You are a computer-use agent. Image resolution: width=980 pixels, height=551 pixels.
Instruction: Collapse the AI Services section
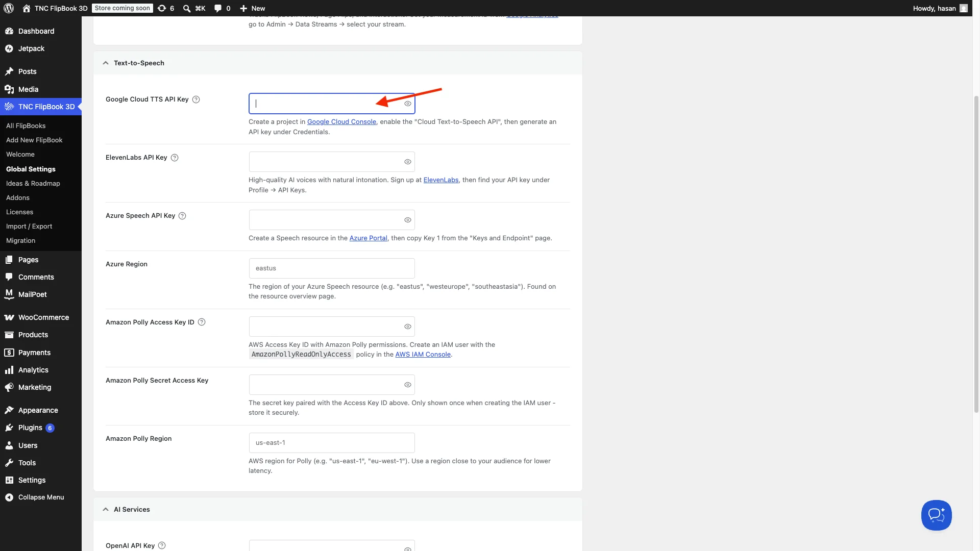point(106,509)
